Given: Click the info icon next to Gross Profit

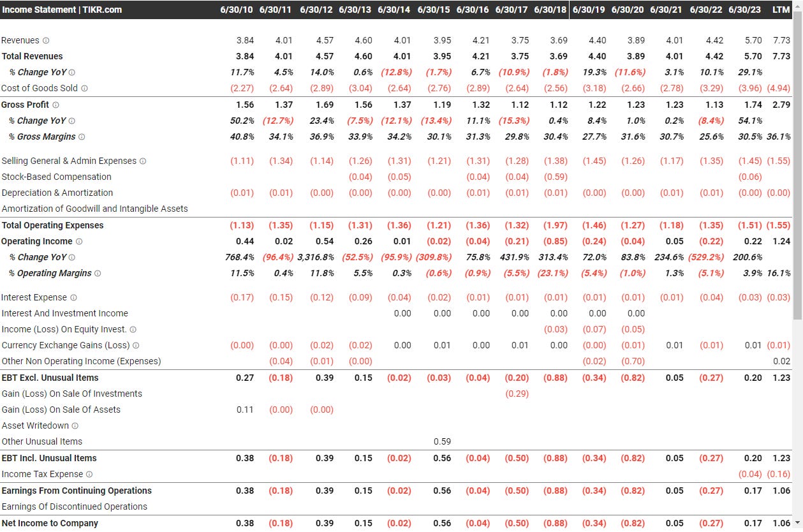Looking at the screenshot, I should coord(55,105).
